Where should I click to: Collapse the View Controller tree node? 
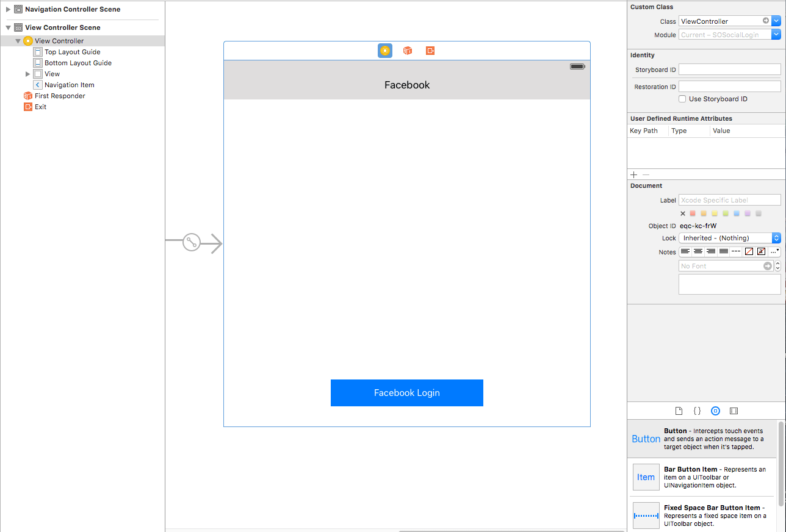(x=18, y=41)
